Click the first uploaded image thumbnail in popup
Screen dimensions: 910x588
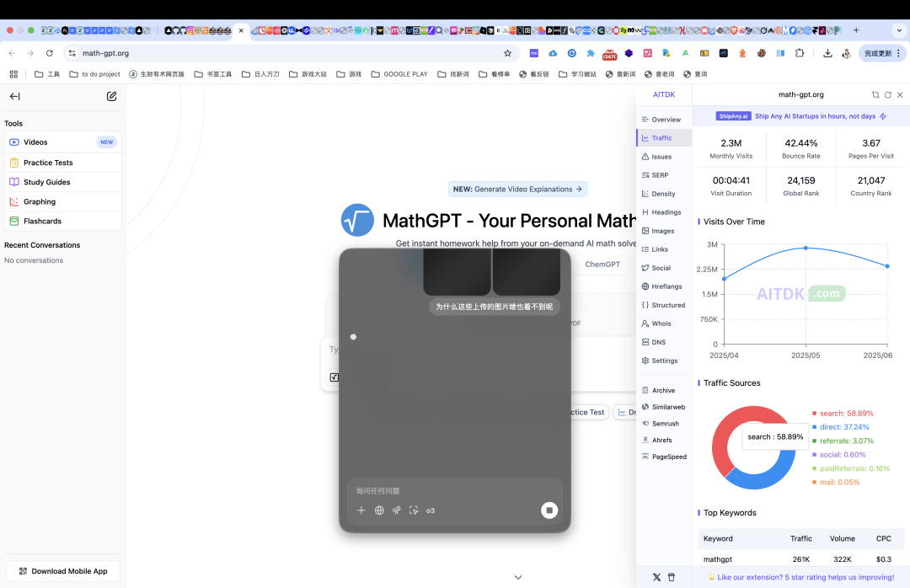457,271
